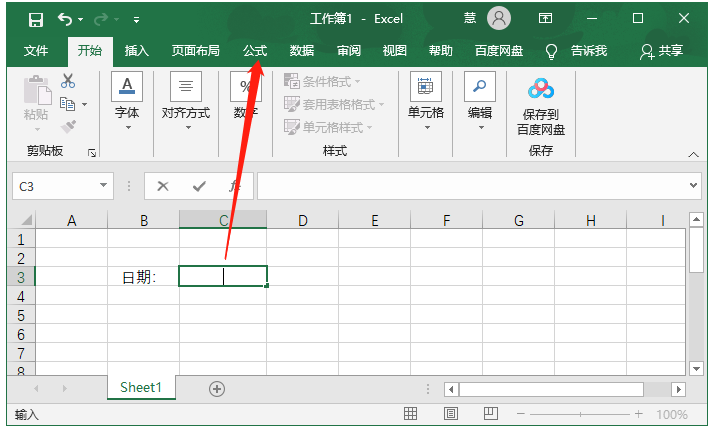Open 条件格式 conditional formatting menu

(322, 82)
